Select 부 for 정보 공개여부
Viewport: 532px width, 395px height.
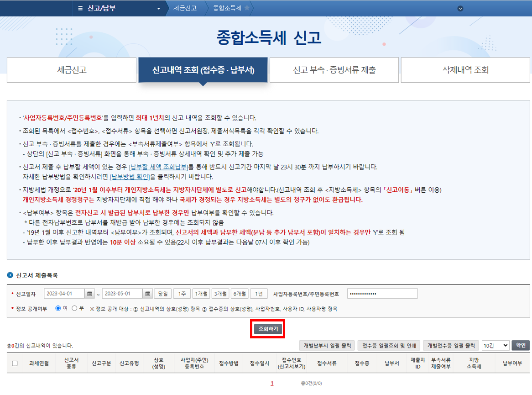(74, 308)
